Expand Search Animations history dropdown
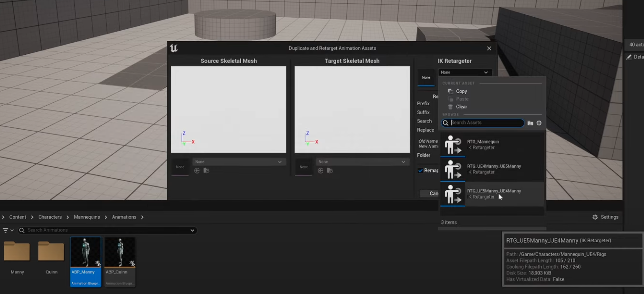The width and height of the screenshot is (644, 294). click(x=192, y=230)
